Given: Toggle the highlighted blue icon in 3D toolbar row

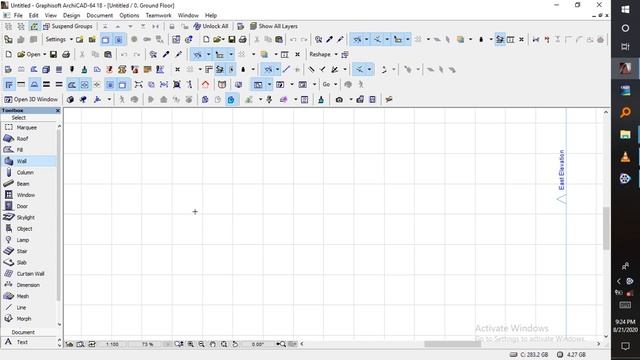Looking at the screenshot, I should (231, 100).
